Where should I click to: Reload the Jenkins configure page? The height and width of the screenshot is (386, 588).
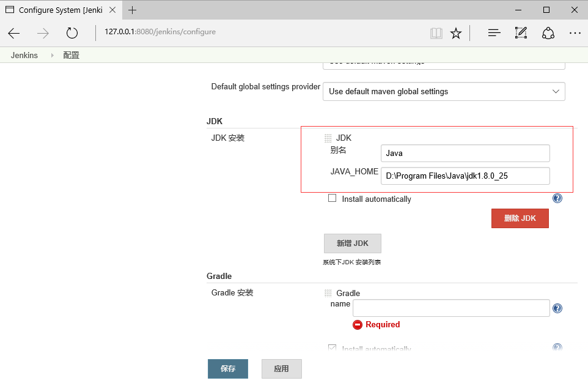click(72, 33)
